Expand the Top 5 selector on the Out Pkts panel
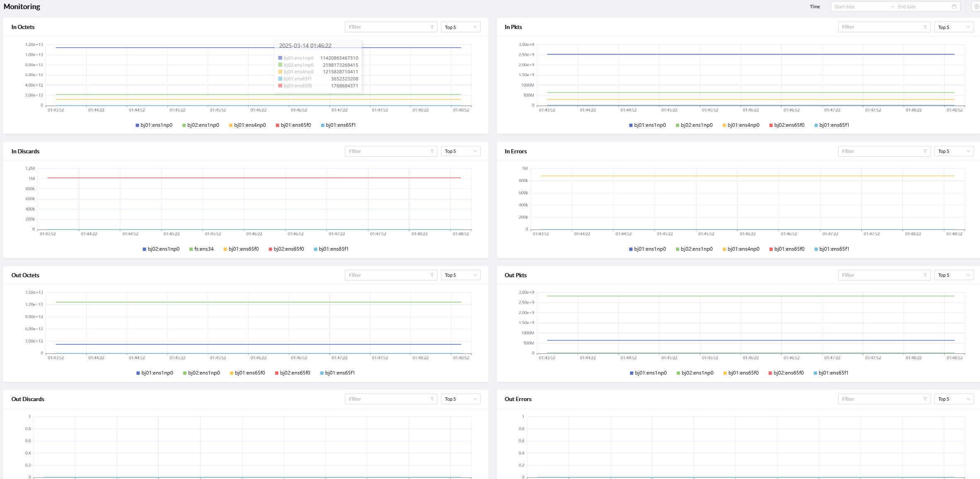This screenshot has height=479, width=980. pos(953,275)
